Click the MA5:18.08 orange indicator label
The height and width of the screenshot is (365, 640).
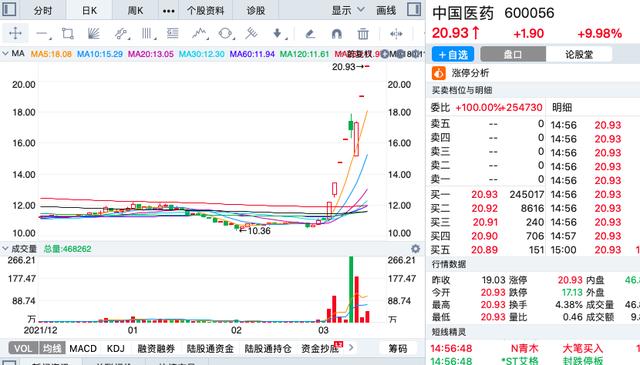pos(51,54)
